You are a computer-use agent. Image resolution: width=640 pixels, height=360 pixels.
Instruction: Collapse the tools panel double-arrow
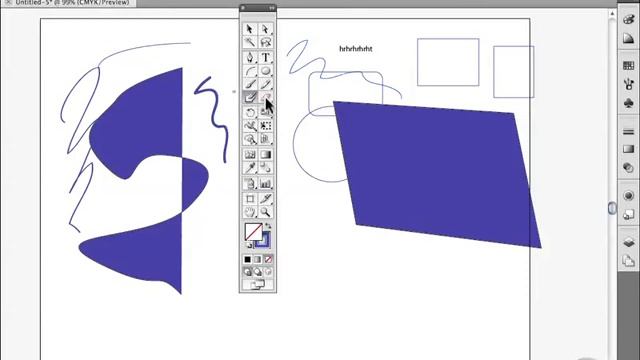point(271,8)
